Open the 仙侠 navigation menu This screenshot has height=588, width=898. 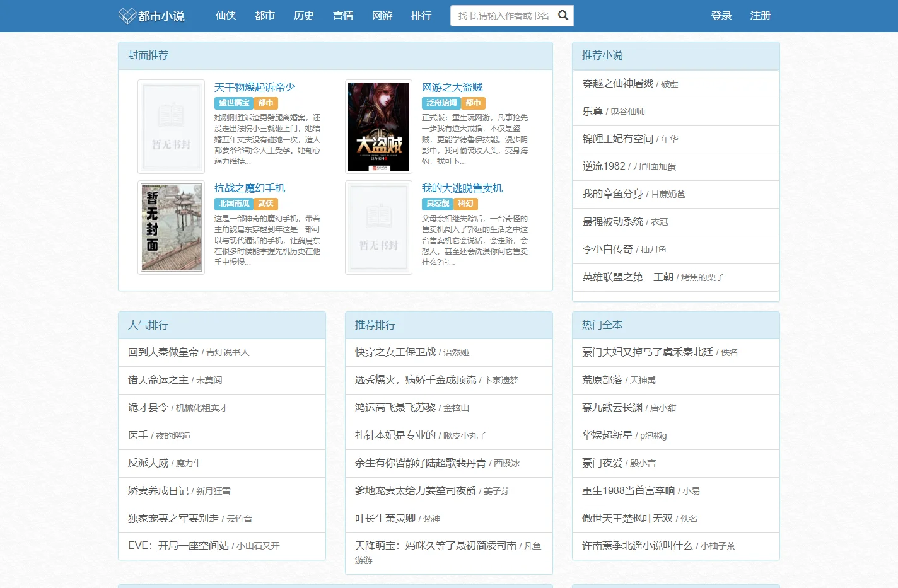point(226,16)
